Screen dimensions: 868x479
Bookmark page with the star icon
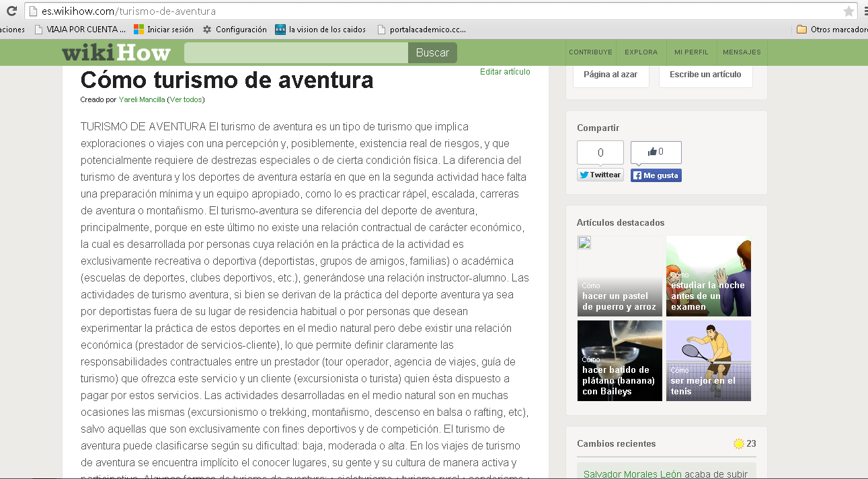pos(849,11)
